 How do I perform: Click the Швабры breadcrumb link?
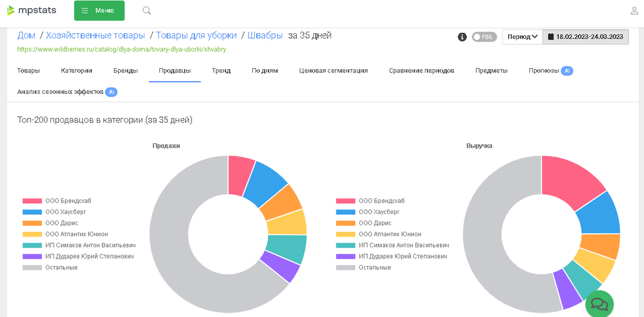tap(265, 35)
